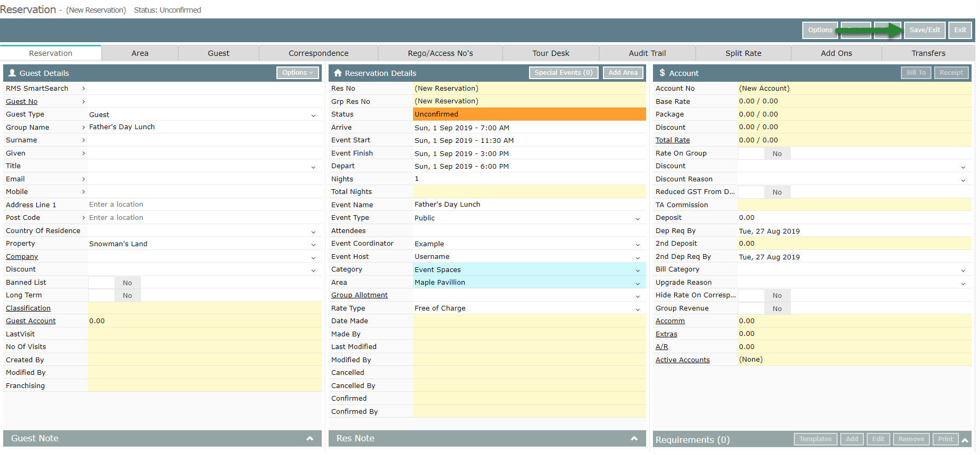Click the Bill To button

(916, 73)
